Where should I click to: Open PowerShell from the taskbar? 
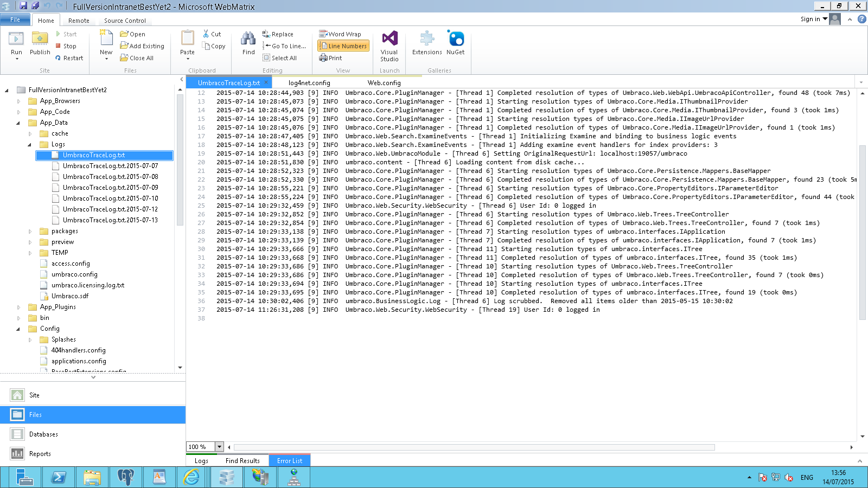click(59, 477)
